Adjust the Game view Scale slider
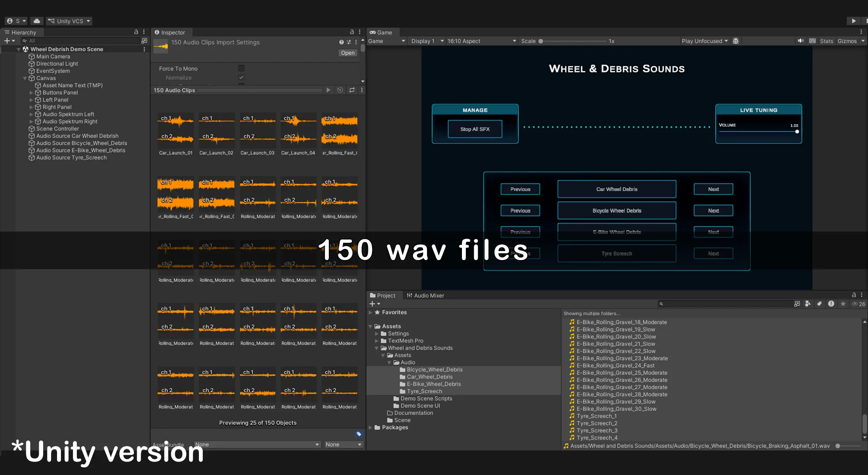Screen dimensions: 868x475 click(x=572, y=41)
